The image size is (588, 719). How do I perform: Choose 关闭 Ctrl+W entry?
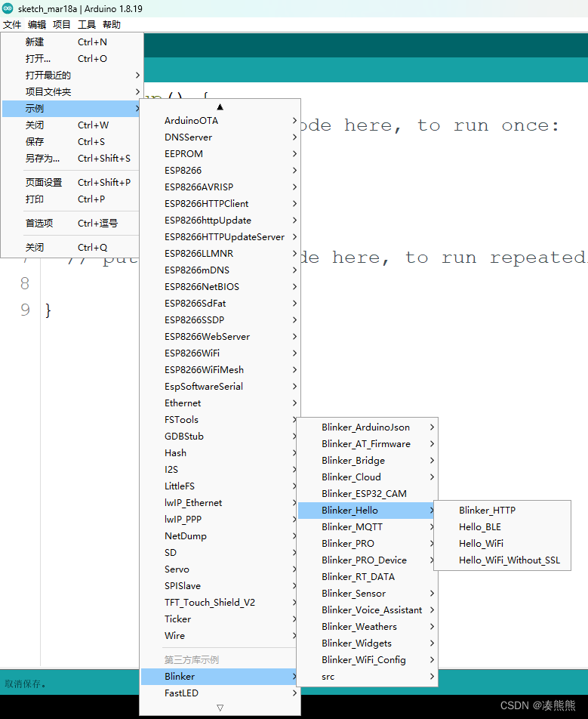pyautogui.click(x=72, y=125)
